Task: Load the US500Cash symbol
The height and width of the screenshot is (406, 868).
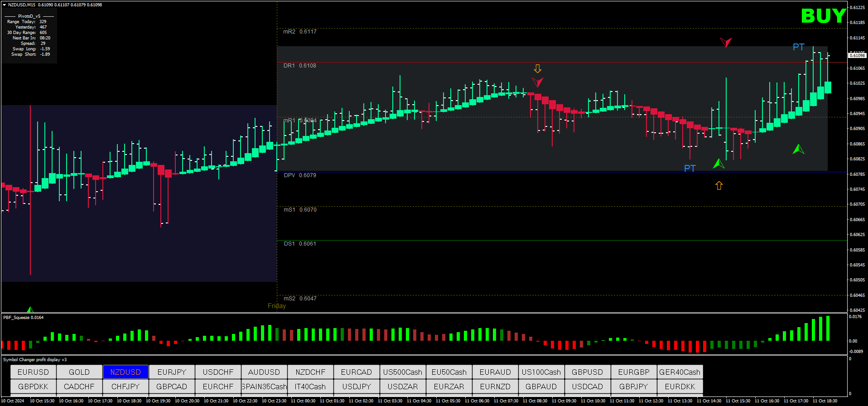Action: pyautogui.click(x=402, y=372)
